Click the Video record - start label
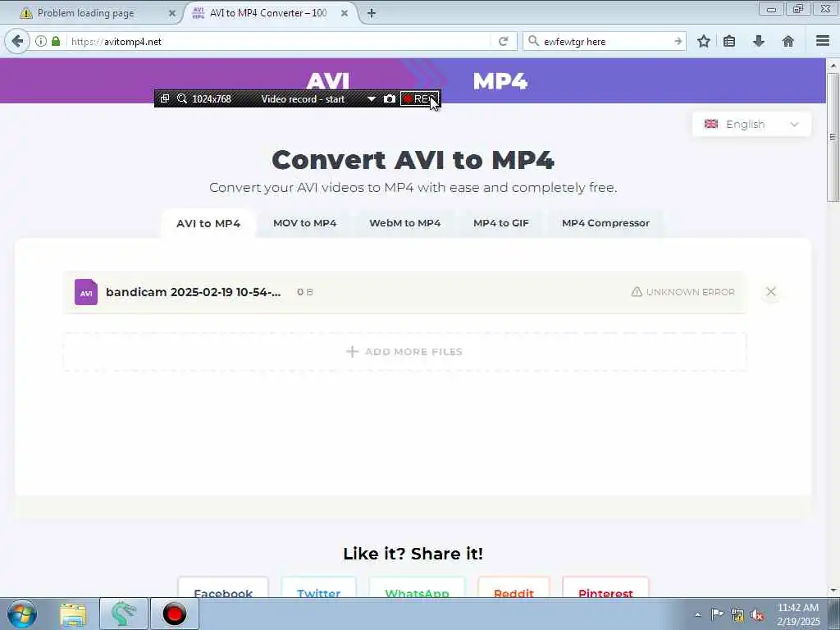The width and height of the screenshot is (840, 630). pyautogui.click(x=303, y=99)
